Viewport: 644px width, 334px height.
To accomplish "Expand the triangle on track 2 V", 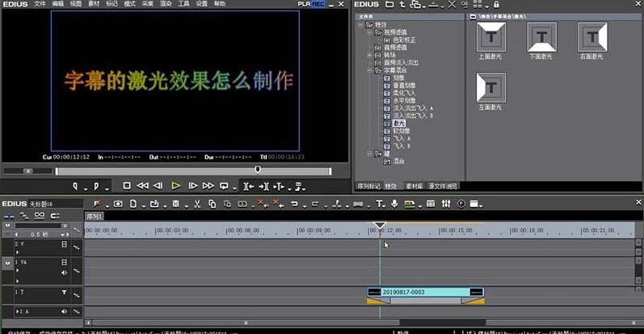I will click(17, 252).
